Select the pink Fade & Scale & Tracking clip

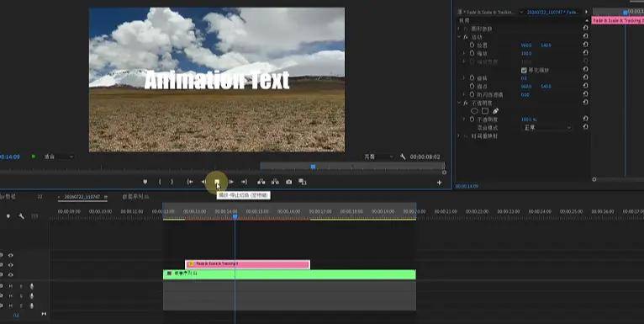click(248, 264)
